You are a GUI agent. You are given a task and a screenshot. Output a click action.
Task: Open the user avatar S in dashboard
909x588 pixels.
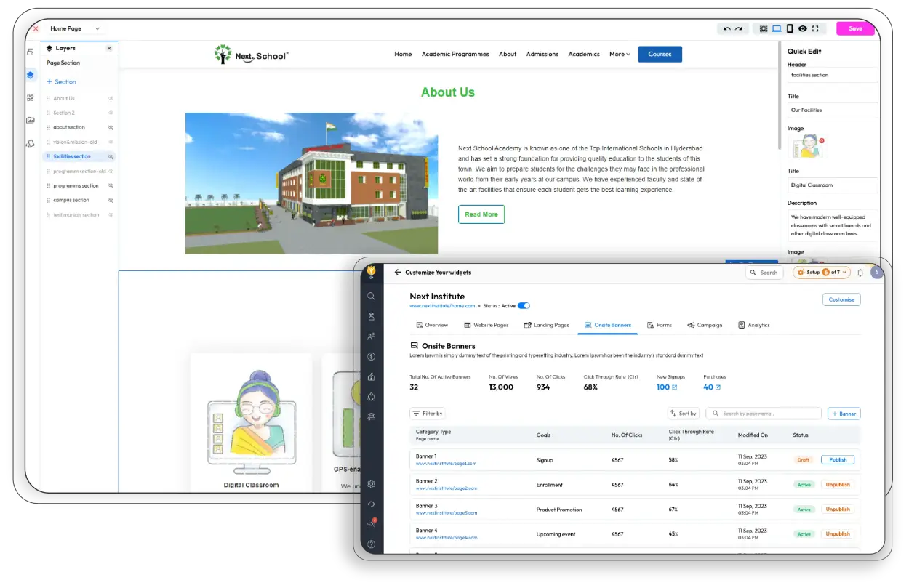click(877, 272)
